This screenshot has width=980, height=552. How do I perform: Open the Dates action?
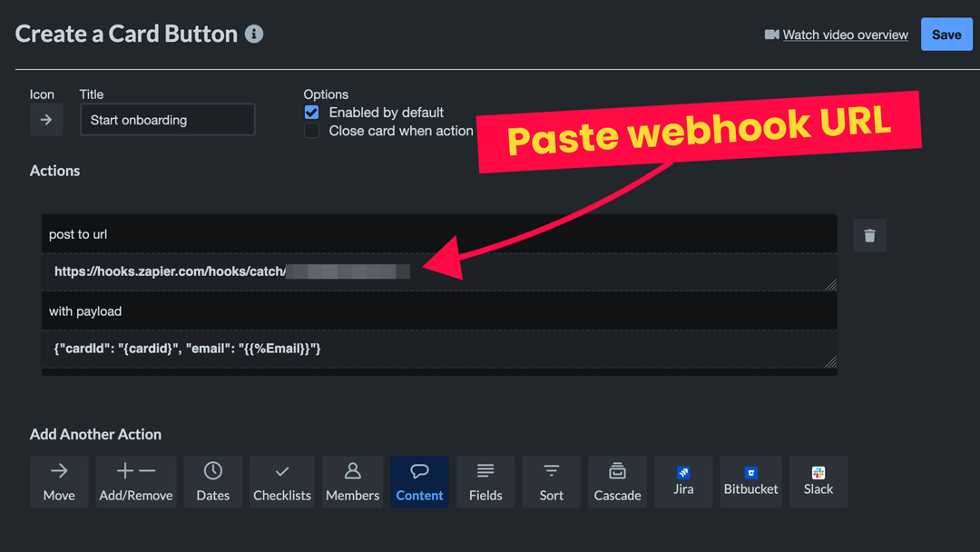click(x=212, y=481)
